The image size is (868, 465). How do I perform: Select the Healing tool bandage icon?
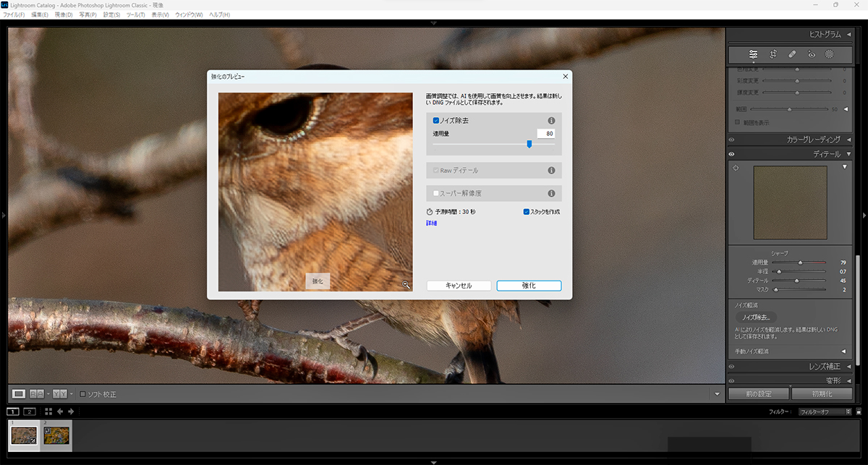[x=792, y=54]
